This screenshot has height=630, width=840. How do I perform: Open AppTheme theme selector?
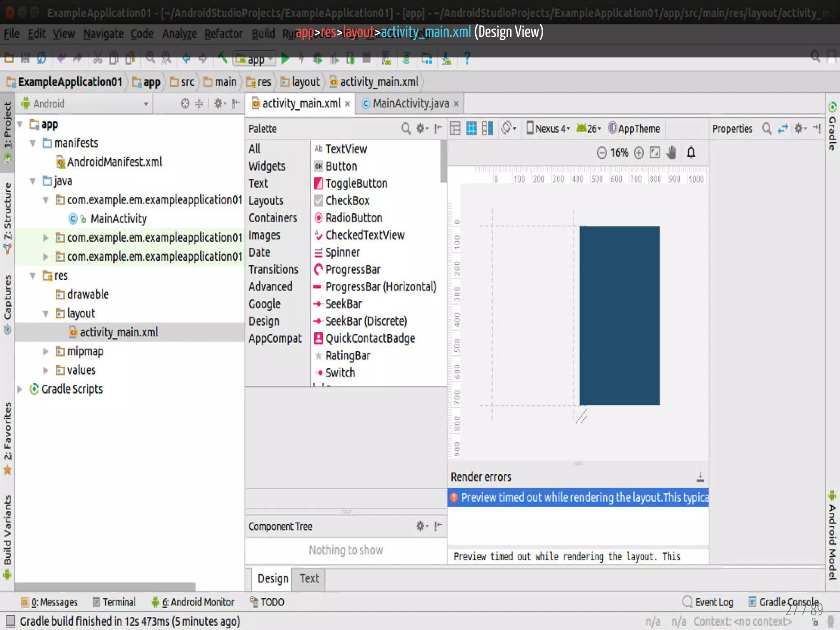pos(634,128)
